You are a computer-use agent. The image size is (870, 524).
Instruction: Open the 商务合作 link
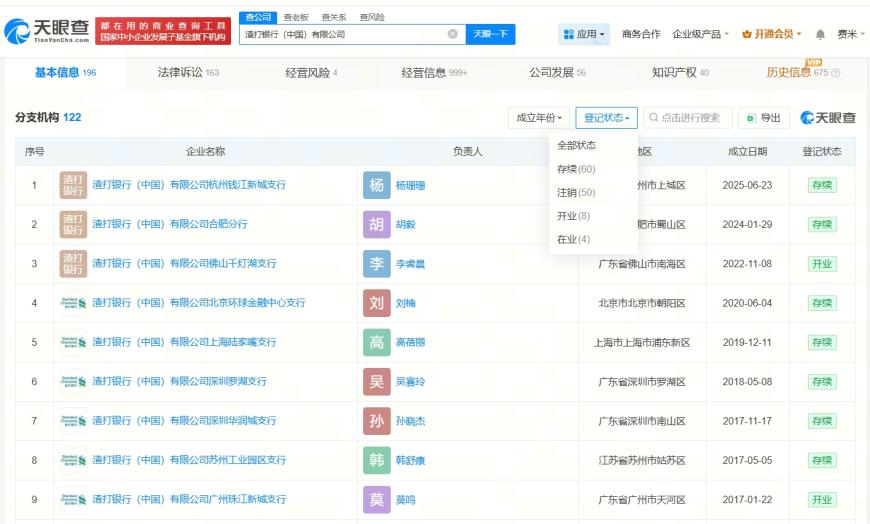coord(641,34)
